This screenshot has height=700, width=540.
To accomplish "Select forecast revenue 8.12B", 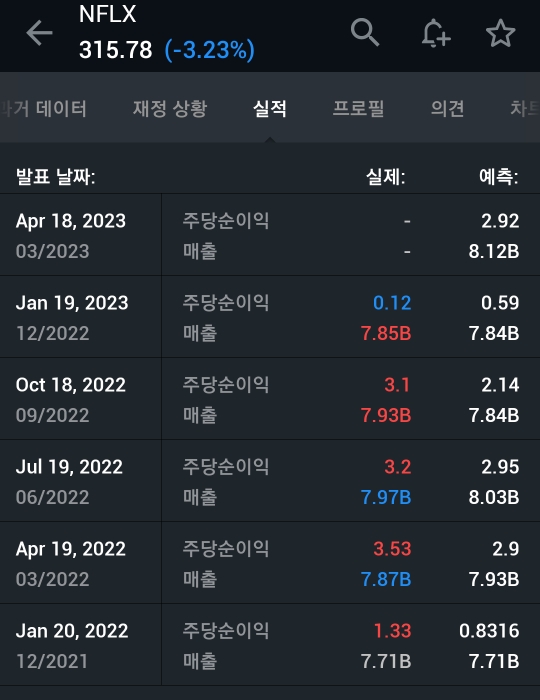I will [494, 251].
